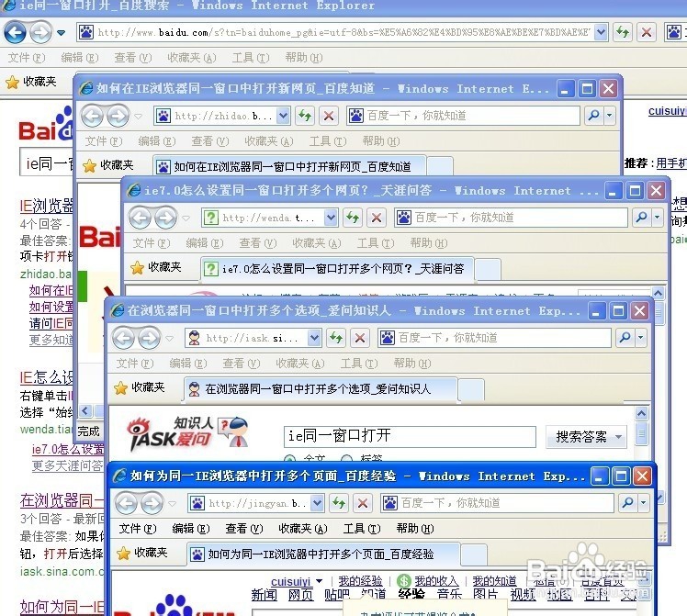Open 我的经验 link in 百度经验 page

(360, 581)
